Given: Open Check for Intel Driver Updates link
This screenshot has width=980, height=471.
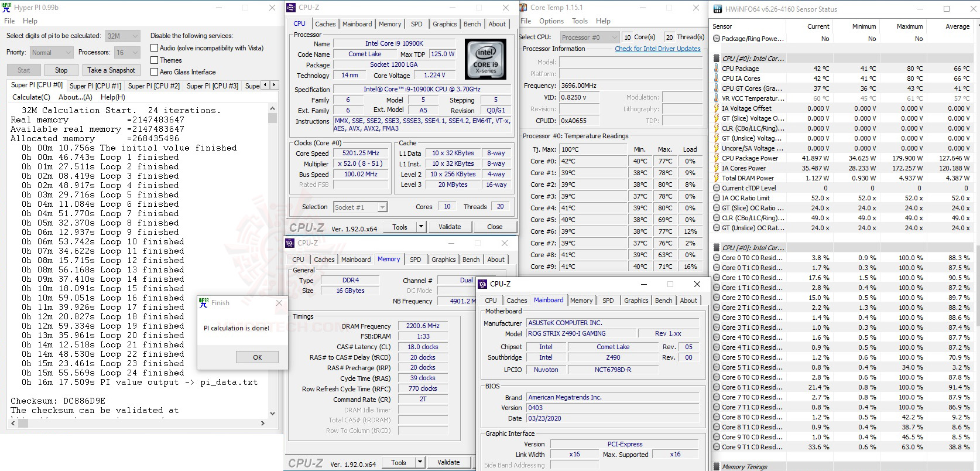Looking at the screenshot, I should [x=657, y=49].
